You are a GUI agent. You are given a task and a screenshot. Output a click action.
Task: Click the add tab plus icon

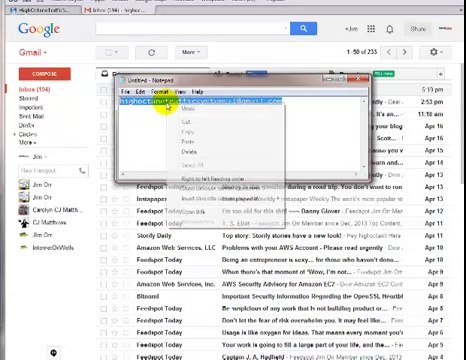[440, 74]
